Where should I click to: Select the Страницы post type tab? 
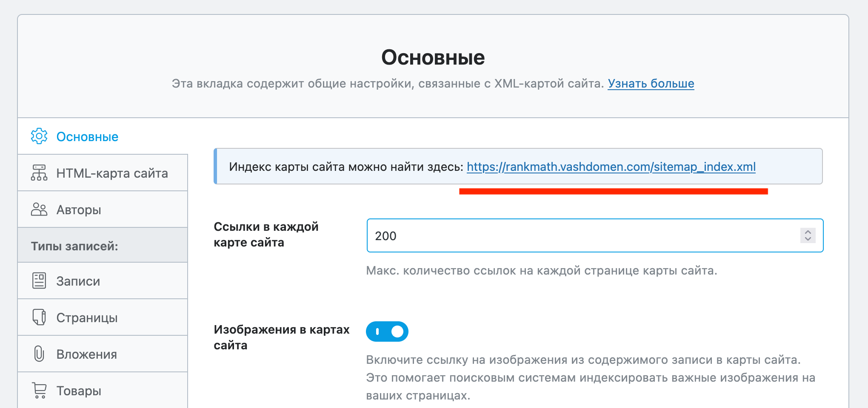point(103,317)
